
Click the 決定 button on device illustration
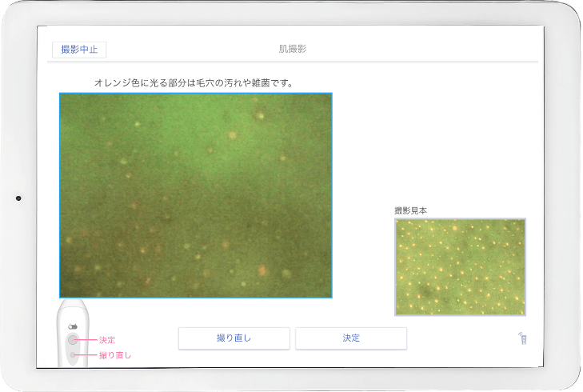pyautogui.click(x=73, y=339)
